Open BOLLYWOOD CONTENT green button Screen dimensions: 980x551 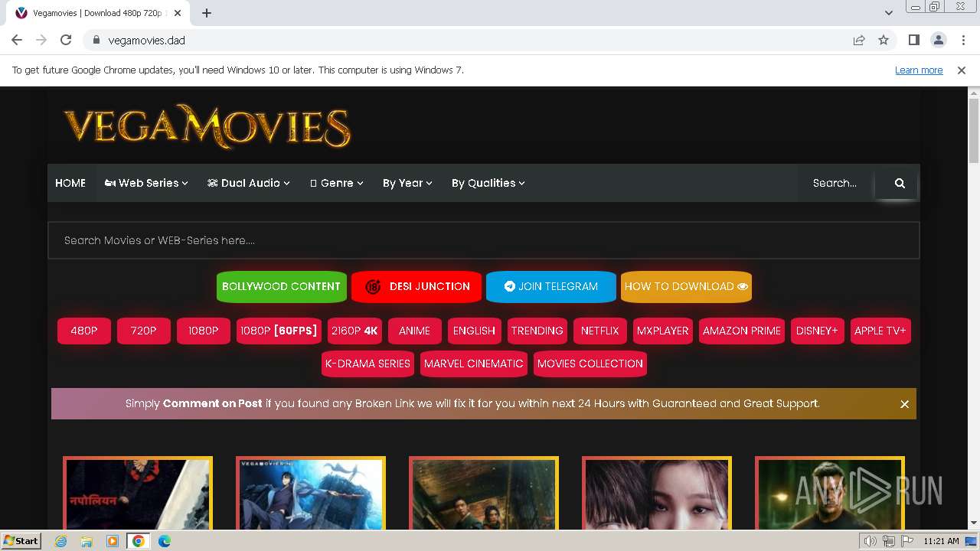click(x=281, y=286)
